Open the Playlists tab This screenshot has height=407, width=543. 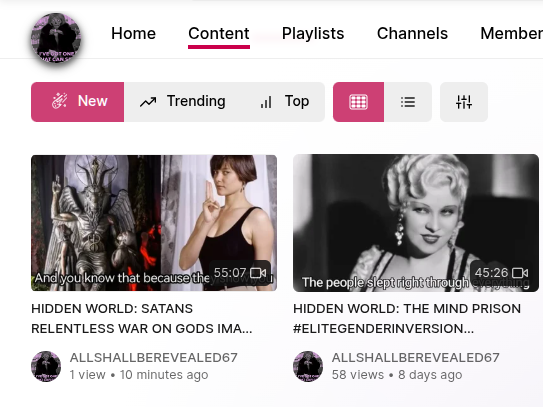(313, 34)
